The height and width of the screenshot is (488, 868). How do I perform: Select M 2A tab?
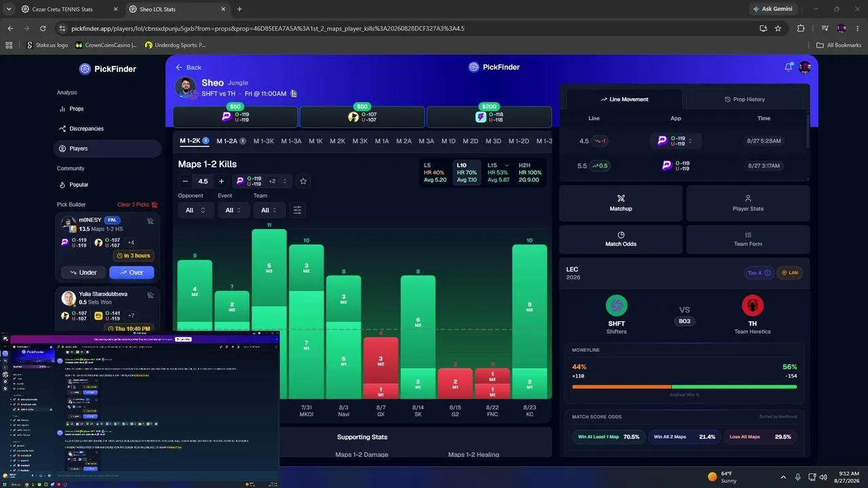tap(403, 141)
